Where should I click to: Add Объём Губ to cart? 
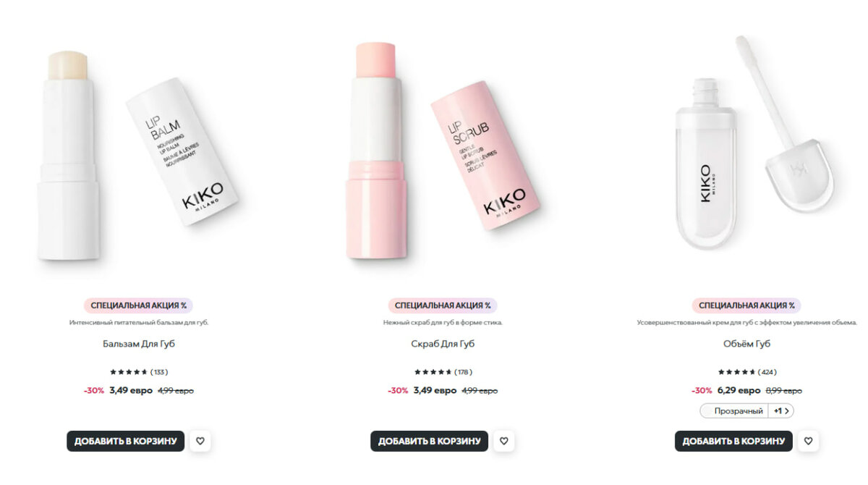click(x=733, y=441)
